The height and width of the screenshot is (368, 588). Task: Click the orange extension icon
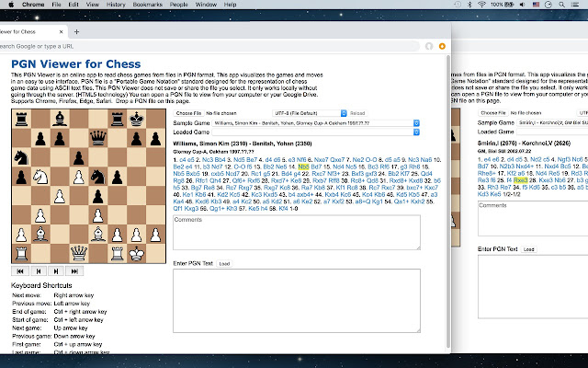point(442,46)
